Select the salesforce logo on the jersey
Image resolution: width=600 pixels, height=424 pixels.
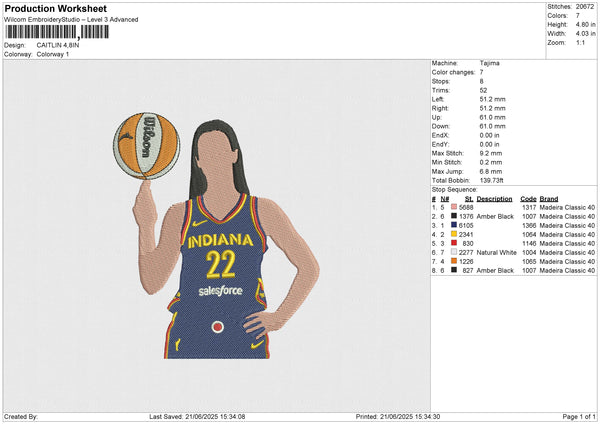coord(220,290)
